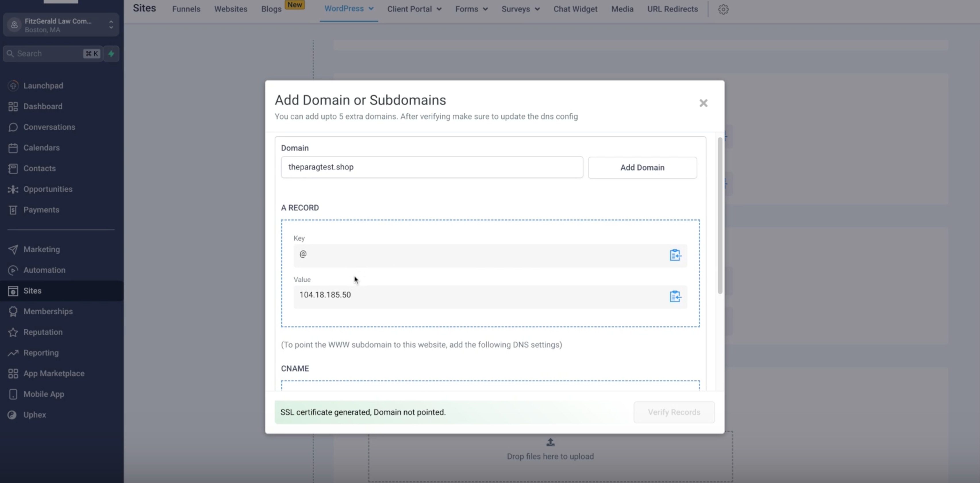The height and width of the screenshot is (483, 980).
Task: Click the Dashboard grid icon
Action: [x=13, y=107]
